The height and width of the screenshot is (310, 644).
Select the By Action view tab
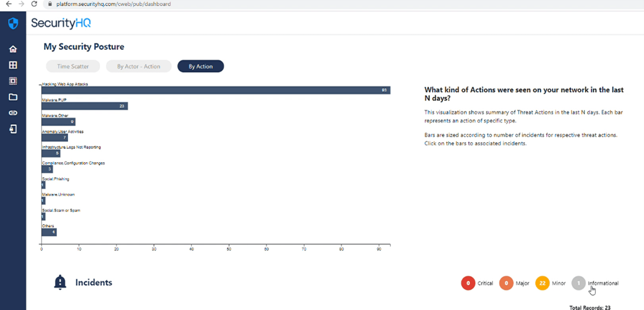200,66
